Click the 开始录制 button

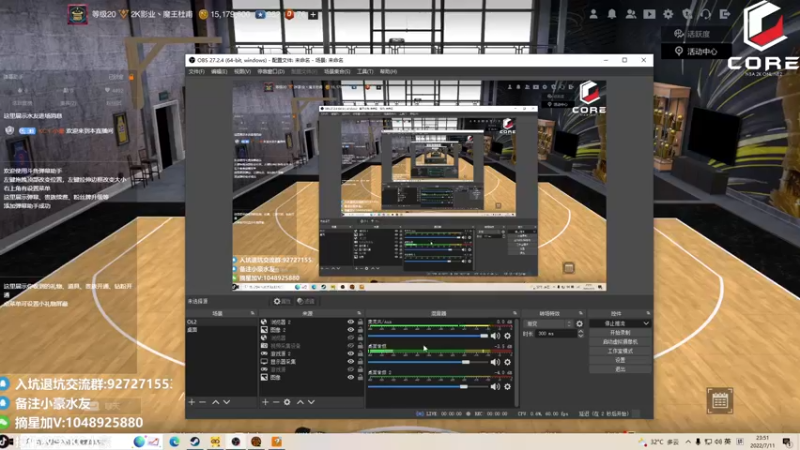point(620,333)
